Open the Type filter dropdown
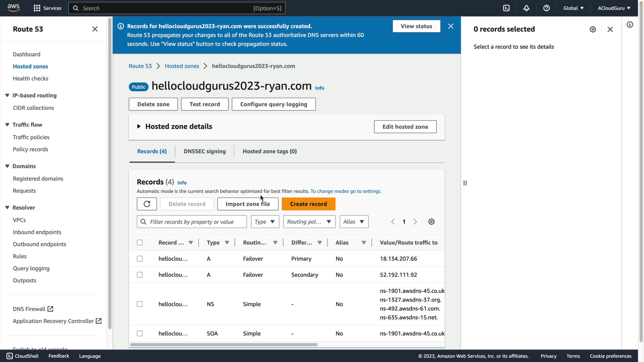This screenshot has width=644, height=362. click(265, 222)
